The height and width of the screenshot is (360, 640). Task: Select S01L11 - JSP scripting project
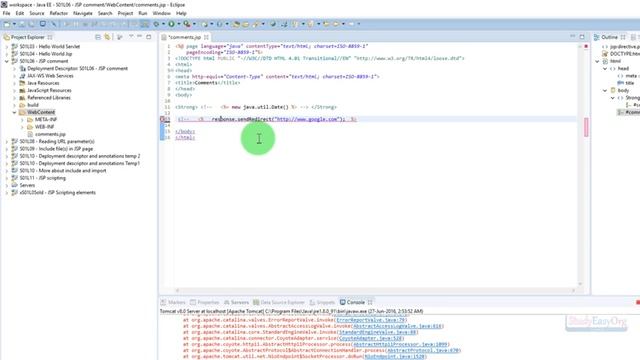(x=42, y=178)
